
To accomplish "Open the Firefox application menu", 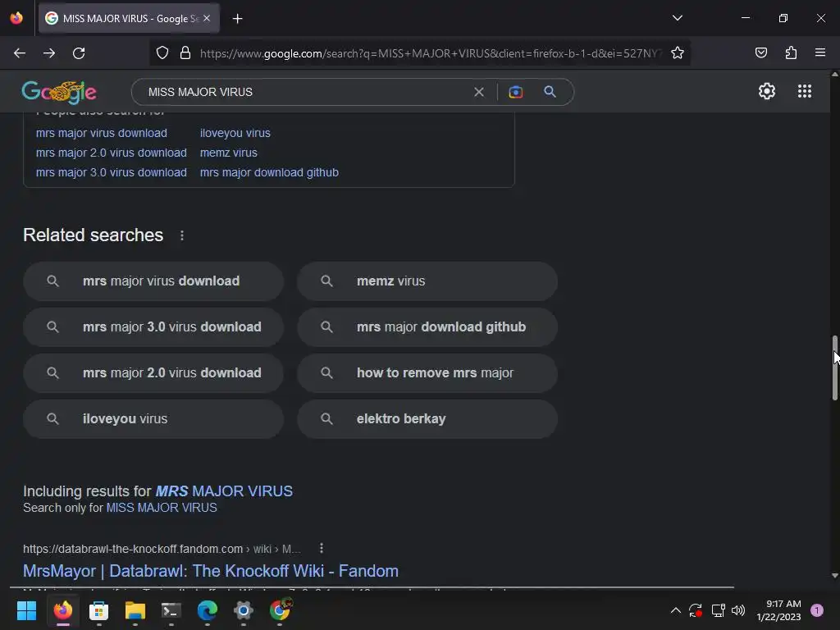I will [820, 52].
